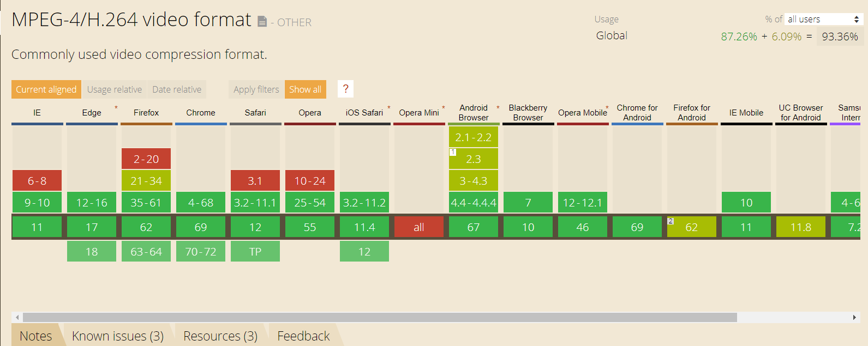Click Android Browser 67 cell
The image size is (868, 346).
(x=474, y=227)
